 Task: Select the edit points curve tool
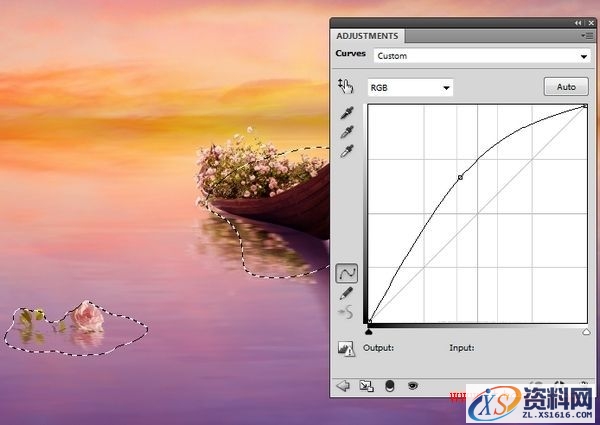347,272
